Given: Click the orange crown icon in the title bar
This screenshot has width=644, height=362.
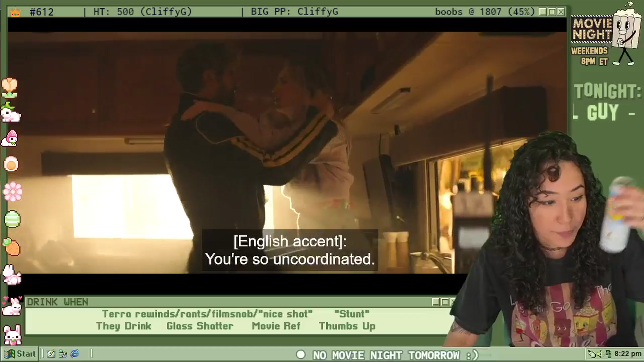Looking at the screenshot, I should pos(15,12).
